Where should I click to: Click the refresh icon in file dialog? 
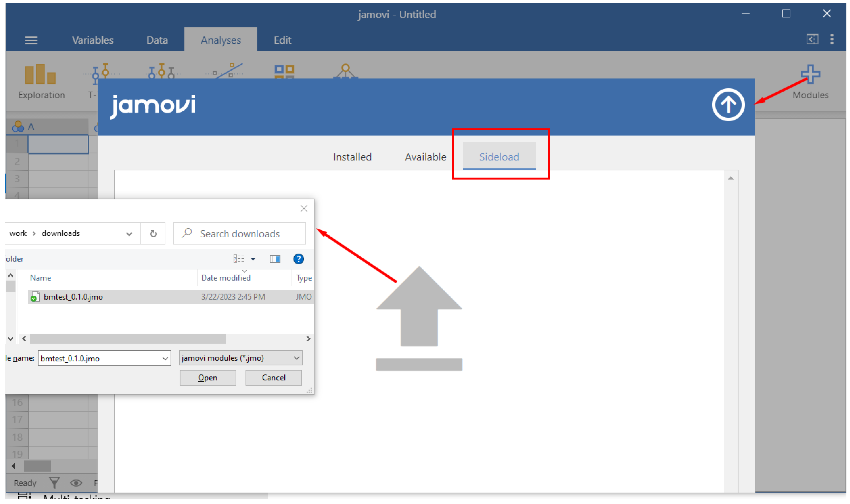(x=153, y=234)
